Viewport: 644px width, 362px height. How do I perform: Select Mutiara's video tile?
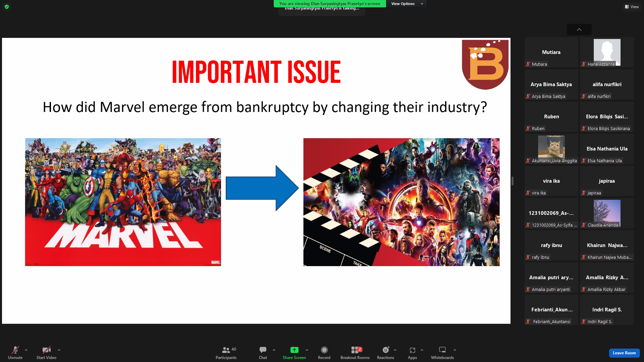[x=551, y=52]
